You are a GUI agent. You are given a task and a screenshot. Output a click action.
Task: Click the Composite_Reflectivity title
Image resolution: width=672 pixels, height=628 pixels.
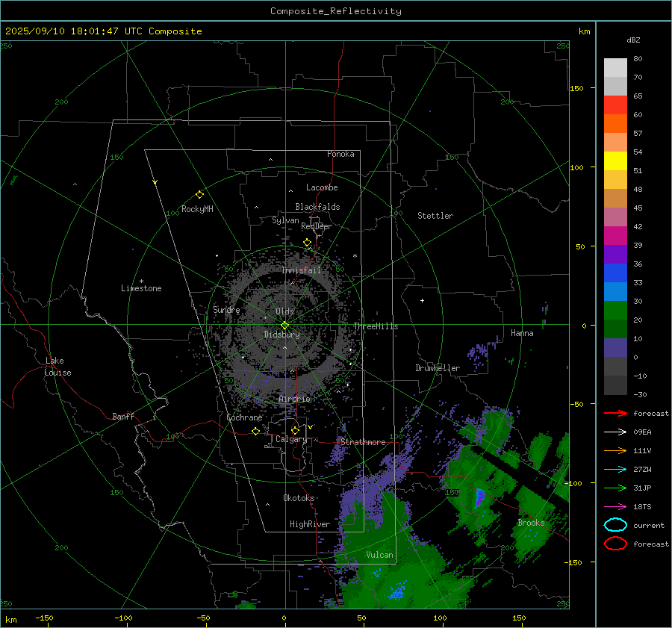pyautogui.click(x=336, y=11)
